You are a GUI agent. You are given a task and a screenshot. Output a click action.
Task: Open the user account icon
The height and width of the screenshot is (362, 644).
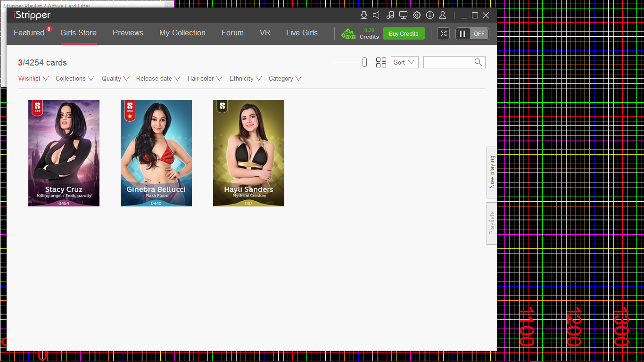click(443, 15)
